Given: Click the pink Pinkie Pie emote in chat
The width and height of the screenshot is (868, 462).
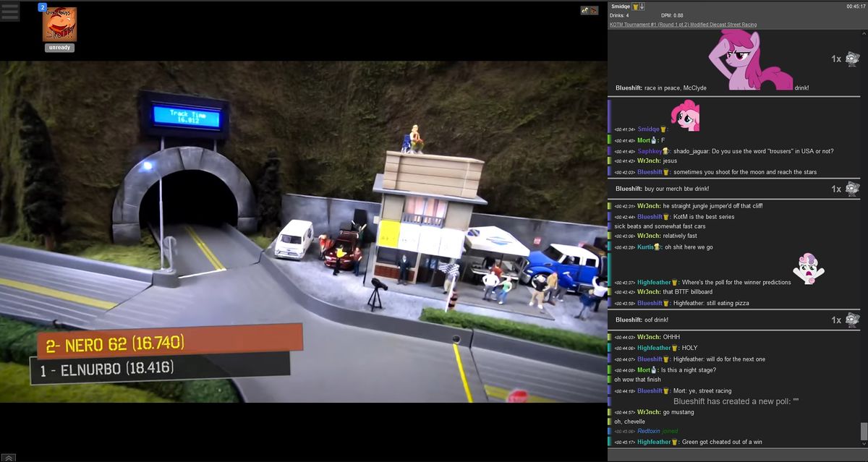Looking at the screenshot, I should coord(684,115).
